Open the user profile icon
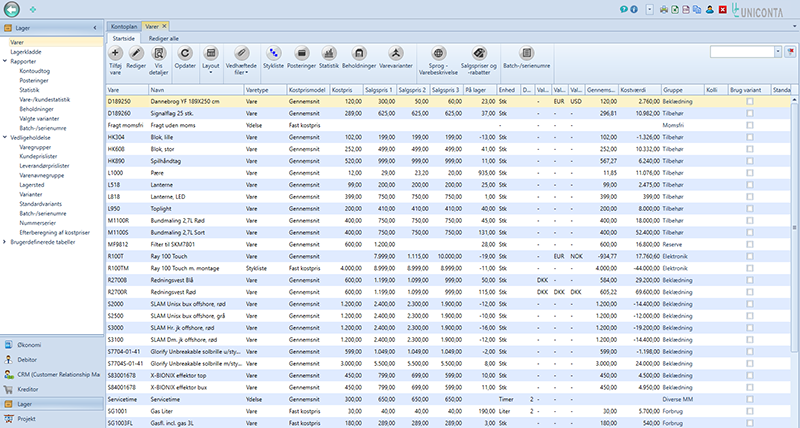The image size is (800, 428). [x=710, y=9]
